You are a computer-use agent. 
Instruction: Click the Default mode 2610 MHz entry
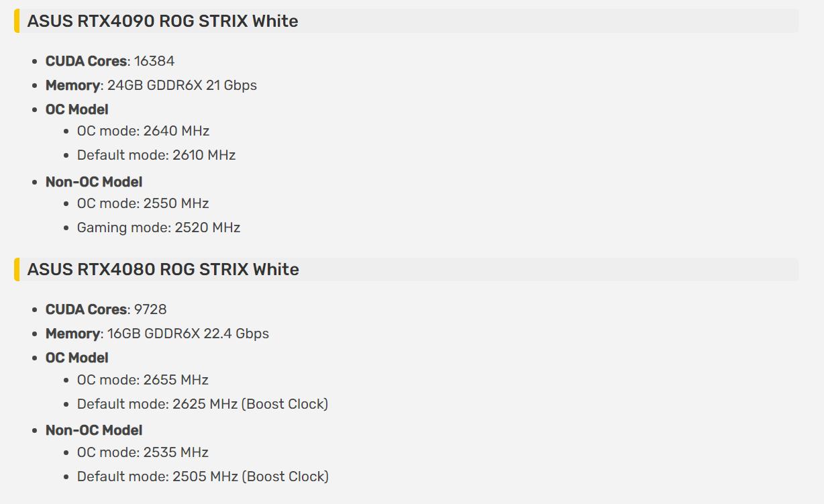tap(156, 155)
